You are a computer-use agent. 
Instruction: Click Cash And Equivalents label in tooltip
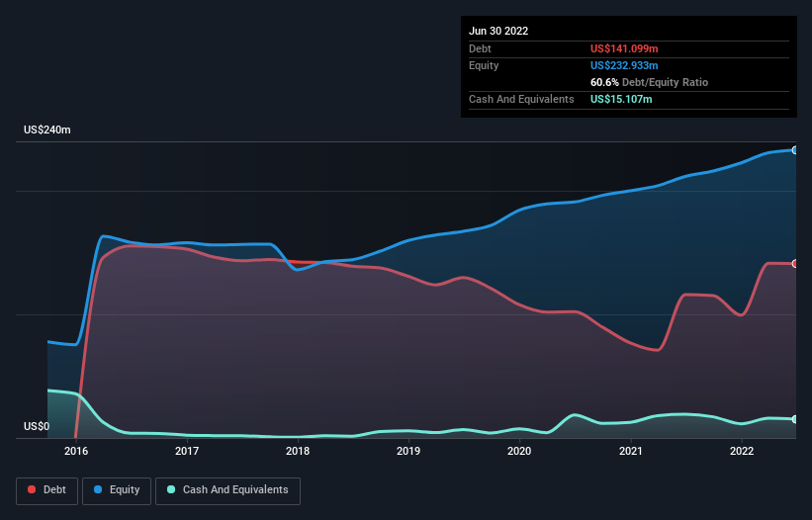(521, 99)
